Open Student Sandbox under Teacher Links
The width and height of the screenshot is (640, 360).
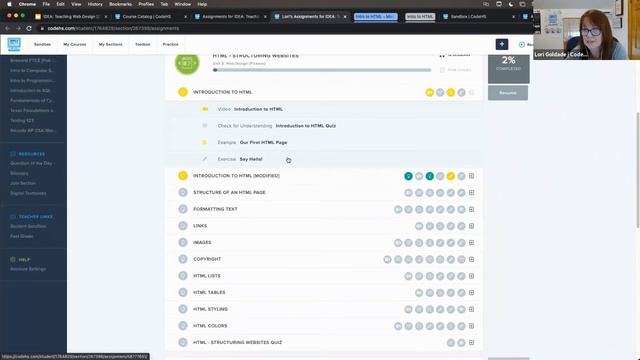point(28,226)
